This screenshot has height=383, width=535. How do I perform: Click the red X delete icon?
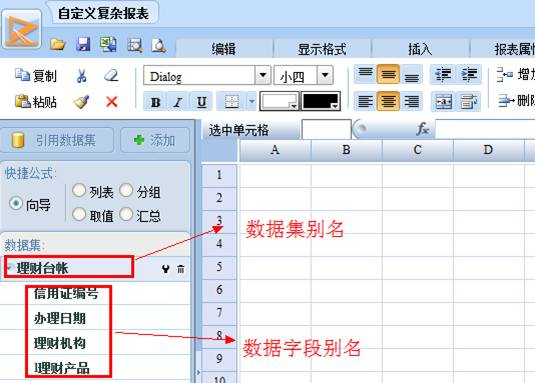pyautogui.click(x=112, y=102)
